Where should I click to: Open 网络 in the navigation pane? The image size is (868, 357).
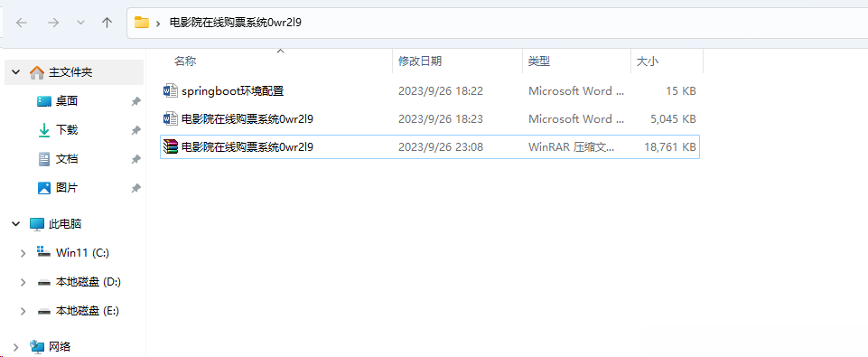coord(60,347)
